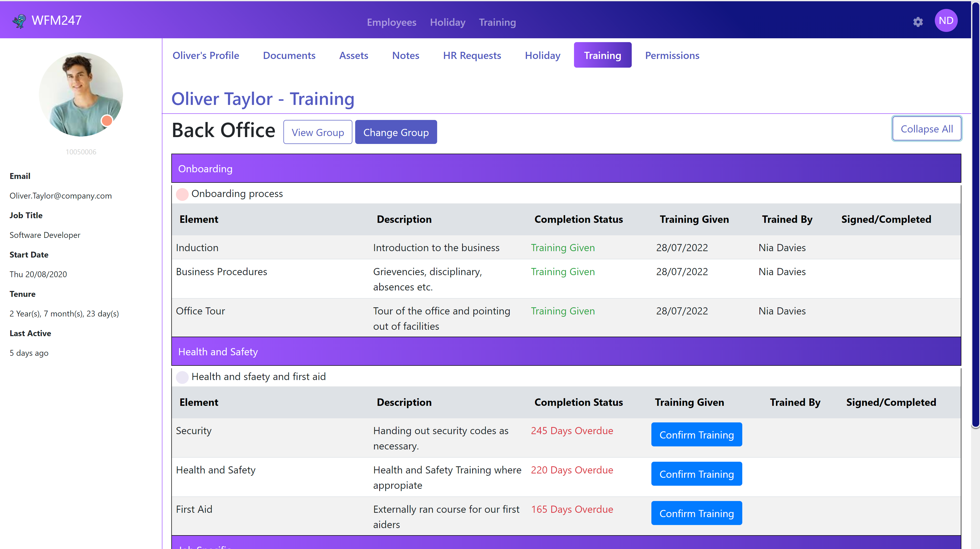
Task: Open the ND user avatar menu
Action: tap(946, 20)
